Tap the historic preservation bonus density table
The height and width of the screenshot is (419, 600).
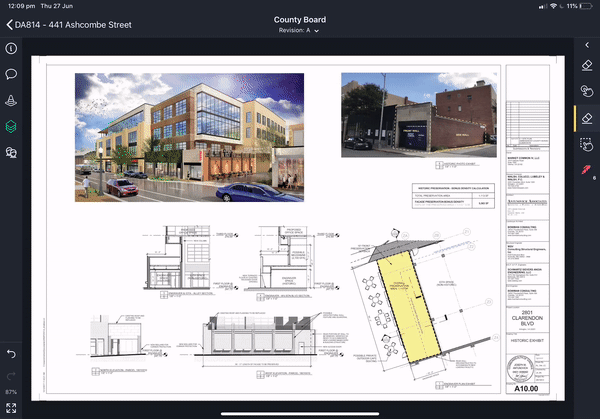coord(453,196)
